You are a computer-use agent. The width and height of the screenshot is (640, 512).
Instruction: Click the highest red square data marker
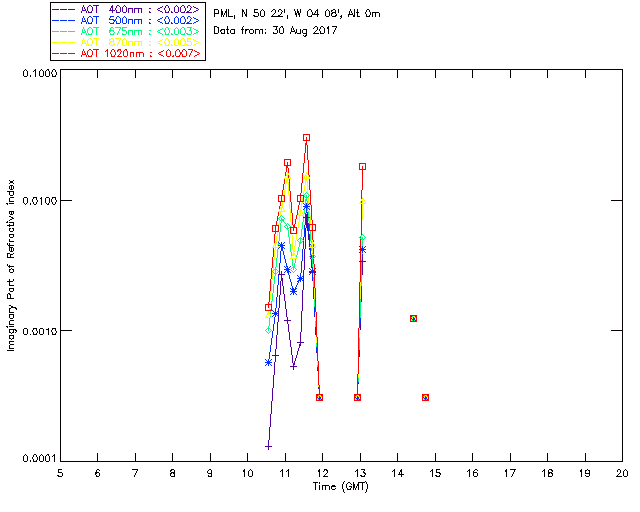(x=306, y=138)
